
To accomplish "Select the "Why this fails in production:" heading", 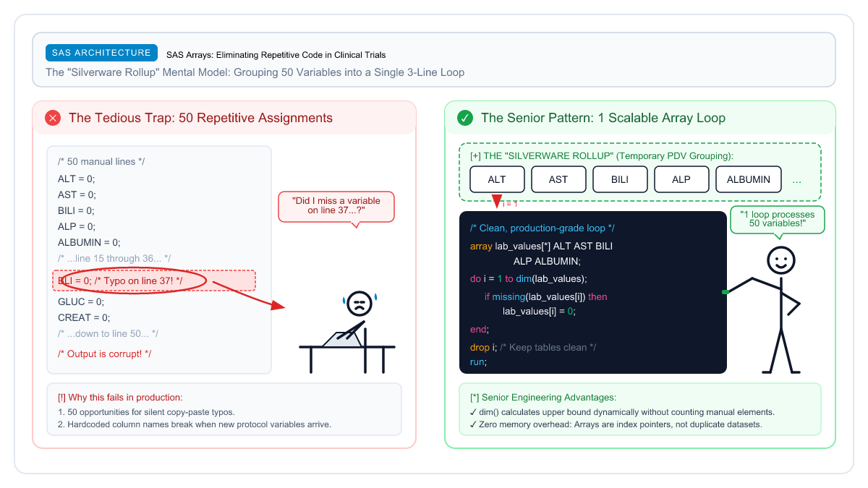I will pyautogui.click(x=120, y=397).
